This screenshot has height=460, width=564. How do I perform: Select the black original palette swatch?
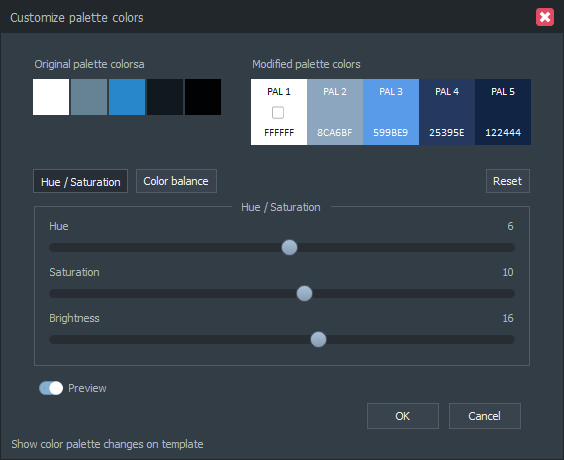[x=203, y=97]
